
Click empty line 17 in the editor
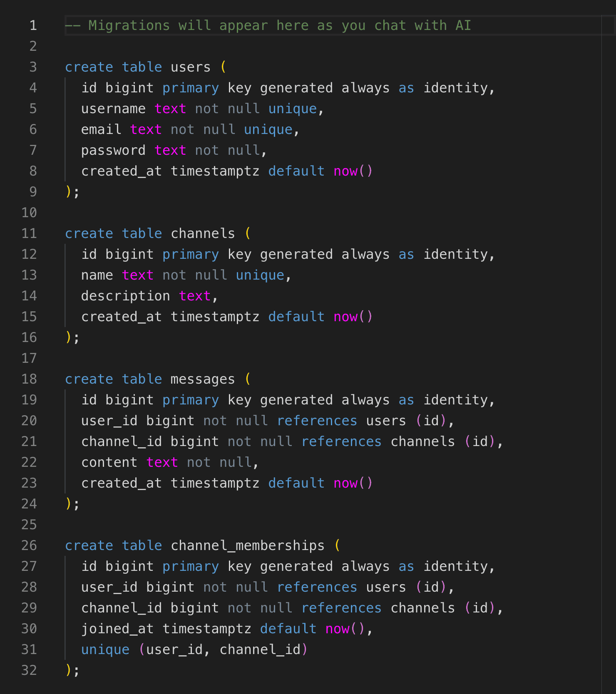point(333,358)
